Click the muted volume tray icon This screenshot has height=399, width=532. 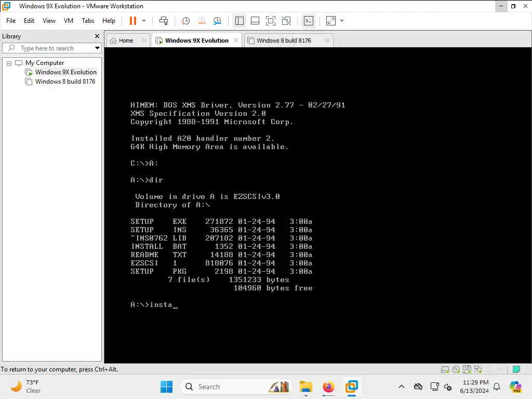pos(448,387)
